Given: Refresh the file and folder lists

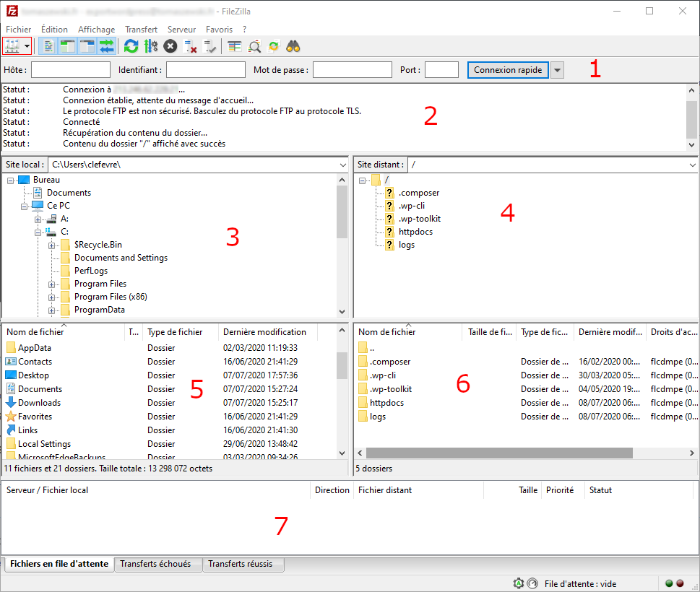Looking at the screenshot, I should pos(131,46).
